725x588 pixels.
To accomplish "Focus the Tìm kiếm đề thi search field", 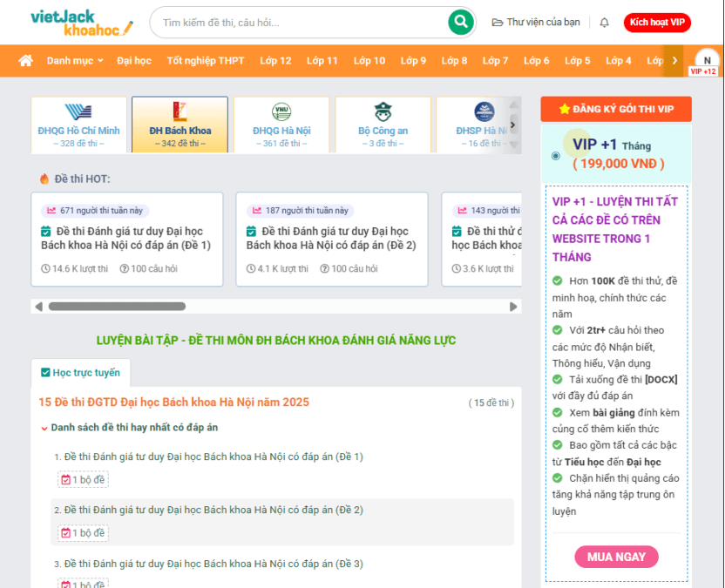I will coord(301,23).
